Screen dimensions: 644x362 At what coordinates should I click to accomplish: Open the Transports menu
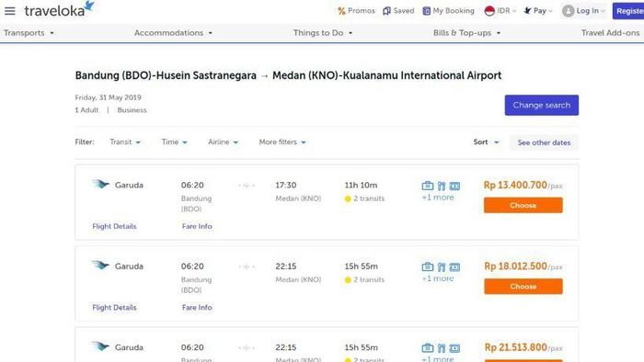(29, 33)
